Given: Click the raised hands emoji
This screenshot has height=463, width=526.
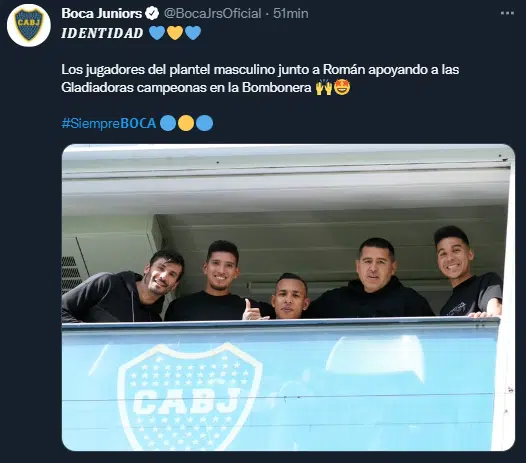Looking at the screenshot, I should coord(324,88).
